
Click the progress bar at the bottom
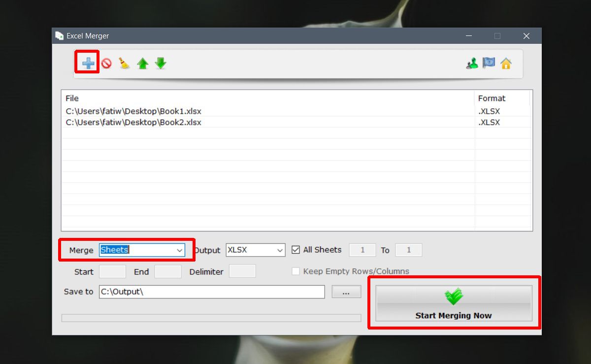pos(212,318)
